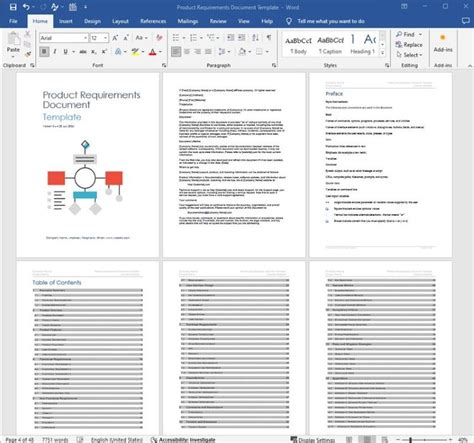Click the Replace button
Screen dimensions: 474x443
(409, 45)
